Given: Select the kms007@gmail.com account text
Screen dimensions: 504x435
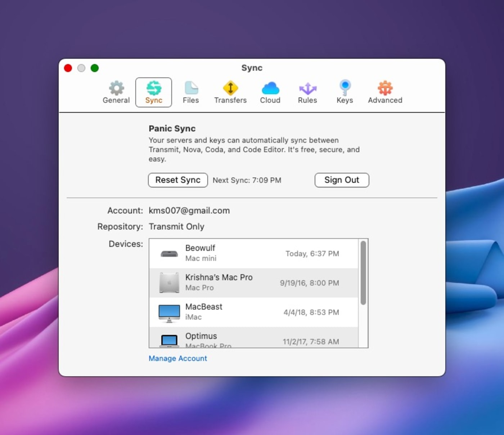Looking at the screenshot, I should tap(189, 210).
